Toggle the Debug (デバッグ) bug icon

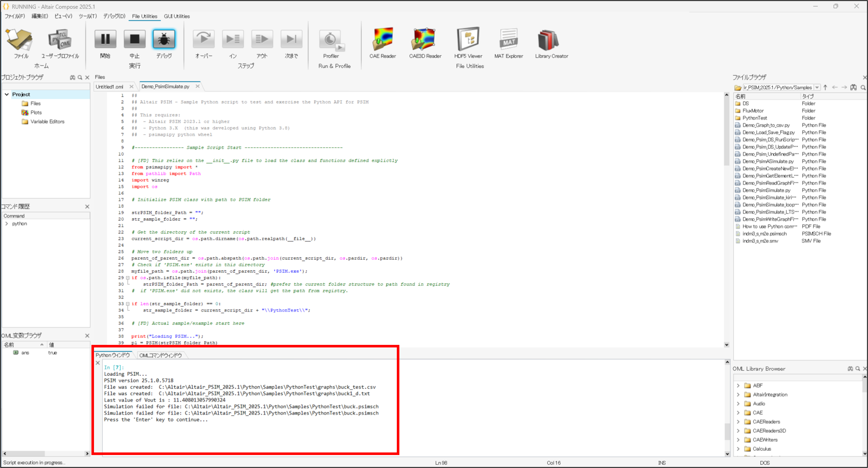pos(164,39)
